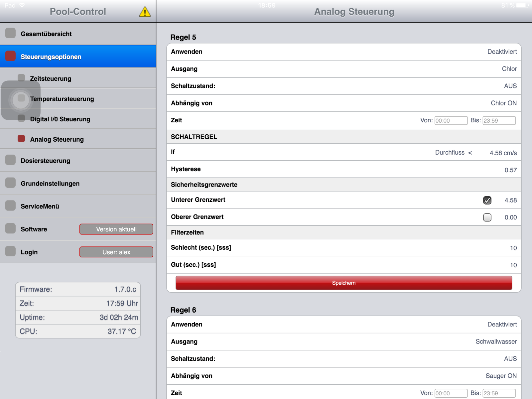Change the less-than comparison operator
Screen dimensions: 532x399
click(470, 153)
